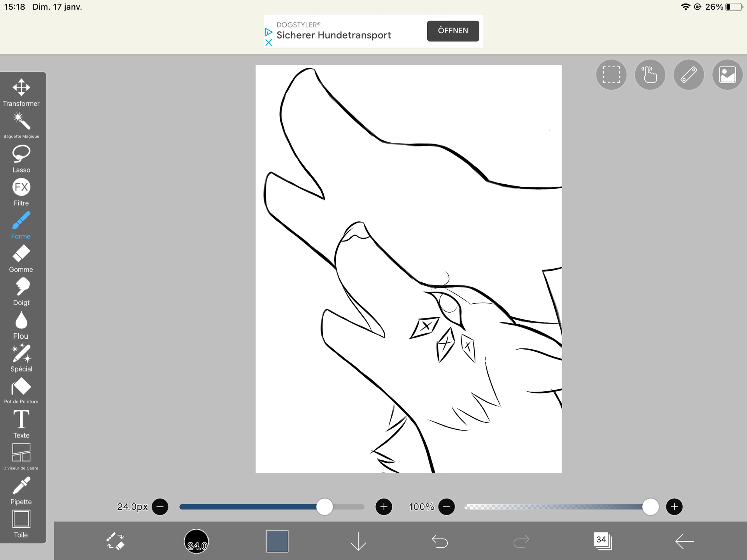The height and width of the screenshot is (560, 747).
Task: Adjust the opacity slider
Action: pos(561,507)
